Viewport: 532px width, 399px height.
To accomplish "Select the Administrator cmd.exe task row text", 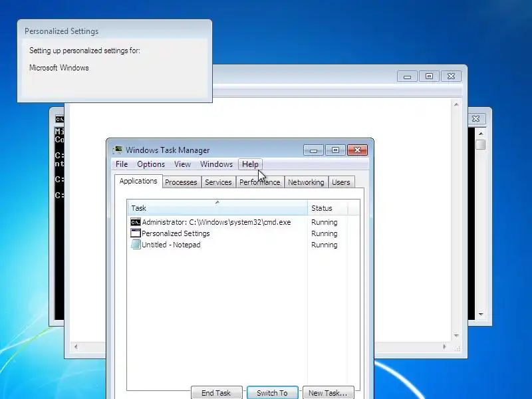I will [217, 222].
